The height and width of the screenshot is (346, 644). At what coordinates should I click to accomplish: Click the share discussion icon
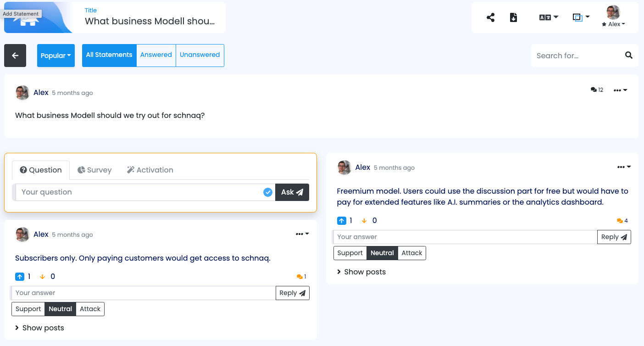point(490,18)
